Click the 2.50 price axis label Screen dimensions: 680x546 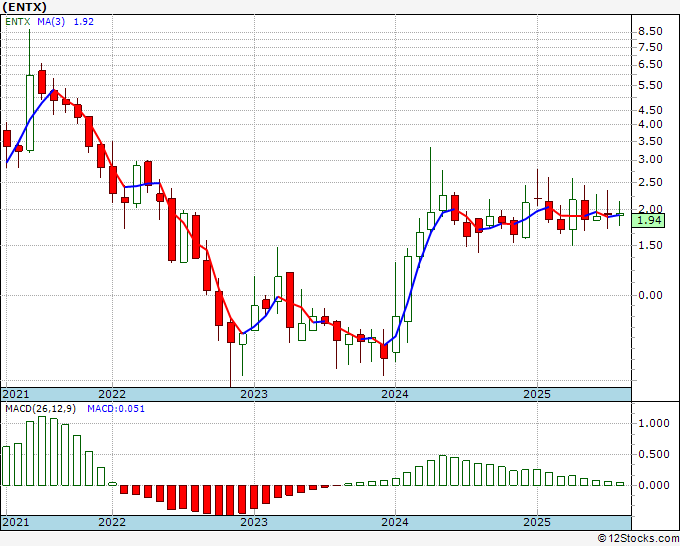[651, 183]
